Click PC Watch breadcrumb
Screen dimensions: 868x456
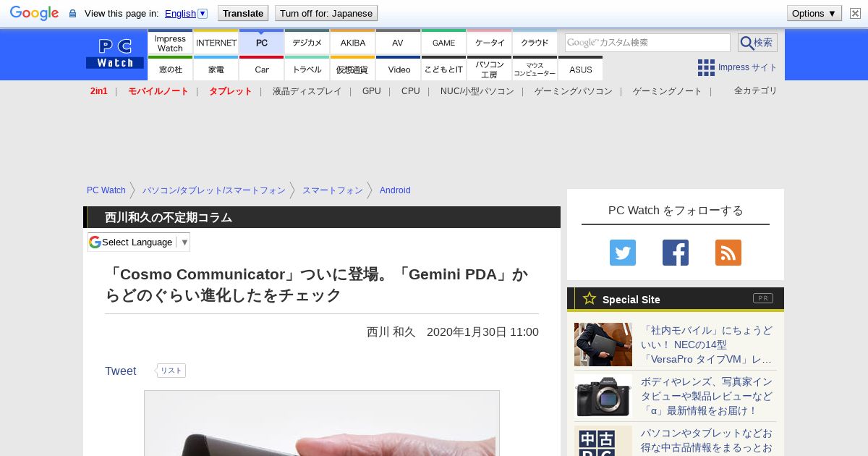(x=106, y=190)
